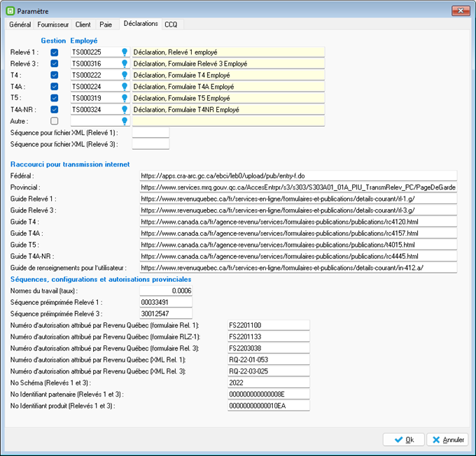Click description 'Déclaration, Formulaire Relevé 3 Employé'
The height and width of the screenshot is (456, 476).
coord(228,64)
